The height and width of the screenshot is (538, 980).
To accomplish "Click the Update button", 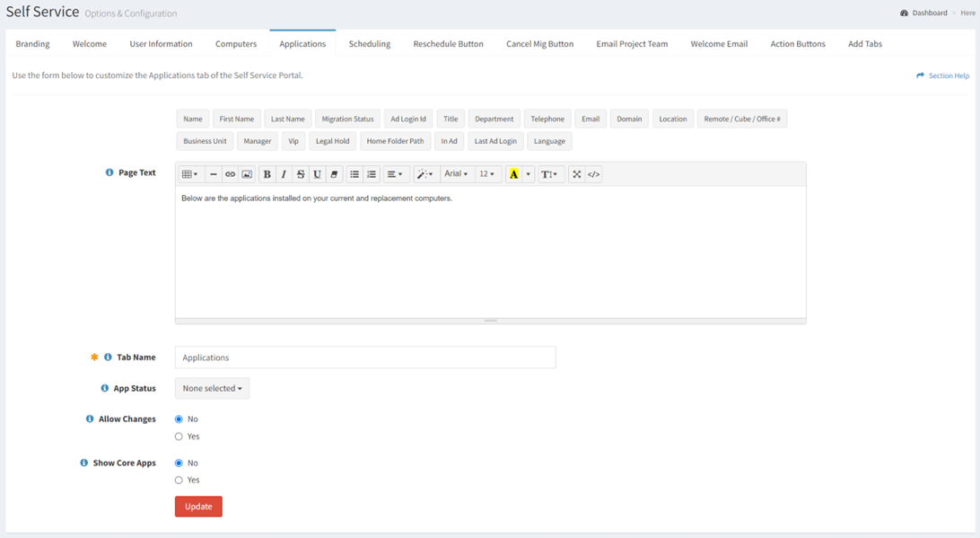I will [x=198, y=506].
